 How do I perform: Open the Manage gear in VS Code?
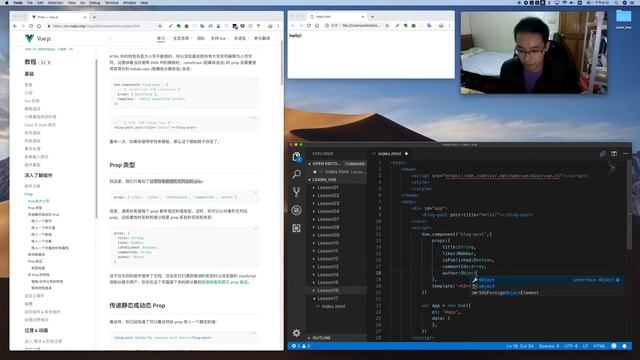coord(297,333)
